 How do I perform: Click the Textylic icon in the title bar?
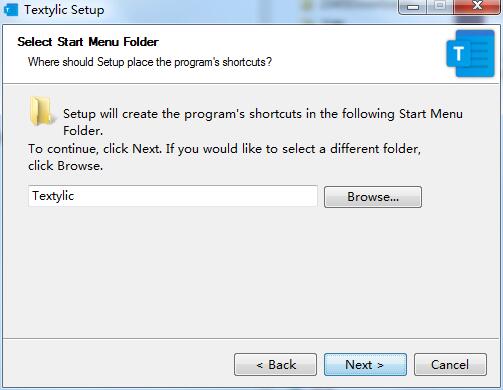coord(11,9)
